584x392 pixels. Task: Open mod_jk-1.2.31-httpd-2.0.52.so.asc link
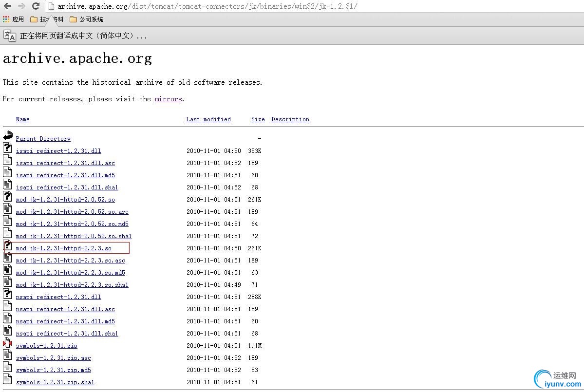click(72, 212)
